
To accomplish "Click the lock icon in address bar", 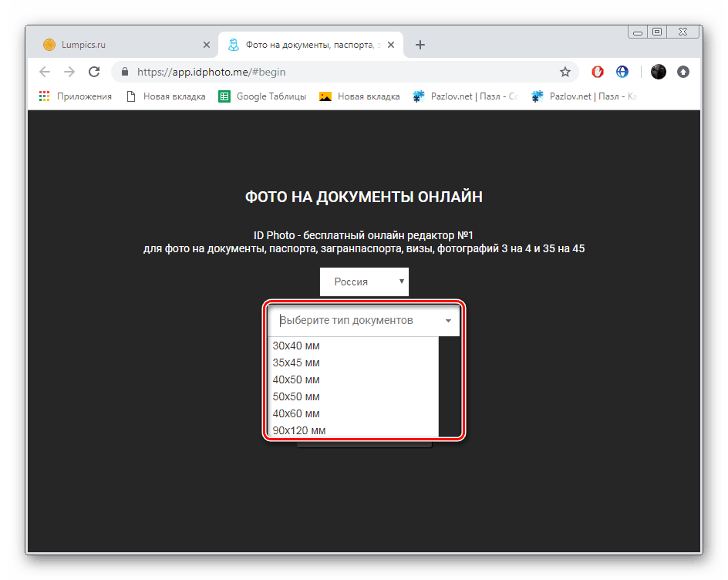I will [x=124, y=72].
